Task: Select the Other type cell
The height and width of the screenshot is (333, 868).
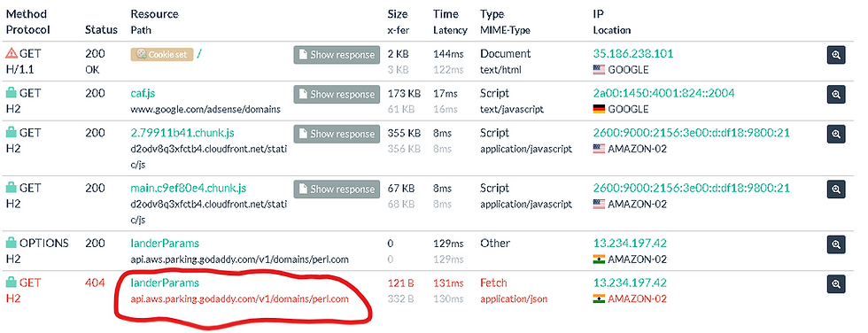Action: pyautogui.click(x=495, y=244)
